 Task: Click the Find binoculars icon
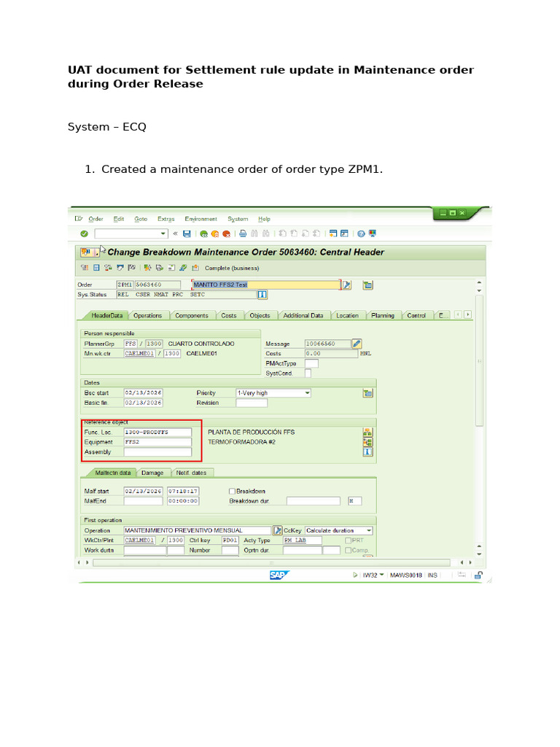pyautogui.click(x=254, y=233)
